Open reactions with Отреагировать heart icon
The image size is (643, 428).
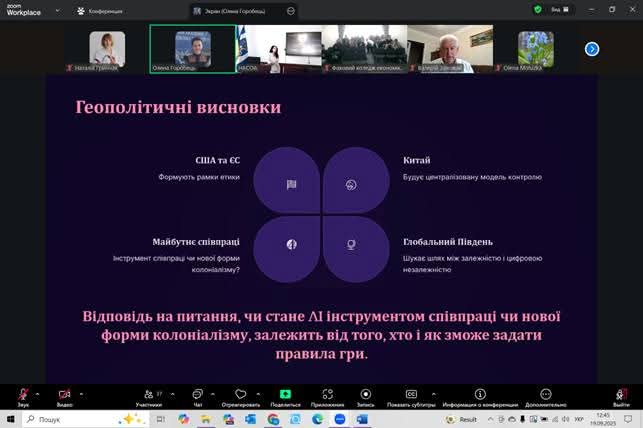point(240,395)
